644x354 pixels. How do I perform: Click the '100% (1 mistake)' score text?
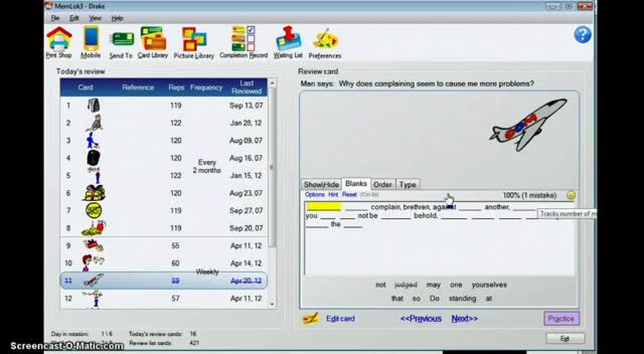click(x=529, y=195)
